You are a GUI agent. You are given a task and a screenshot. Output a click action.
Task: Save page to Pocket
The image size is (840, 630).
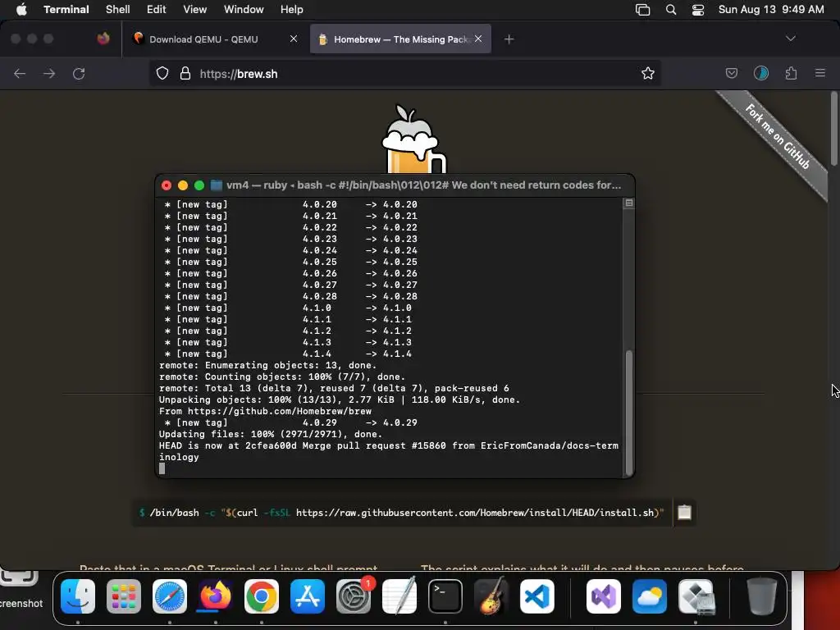tap(731, 73)
